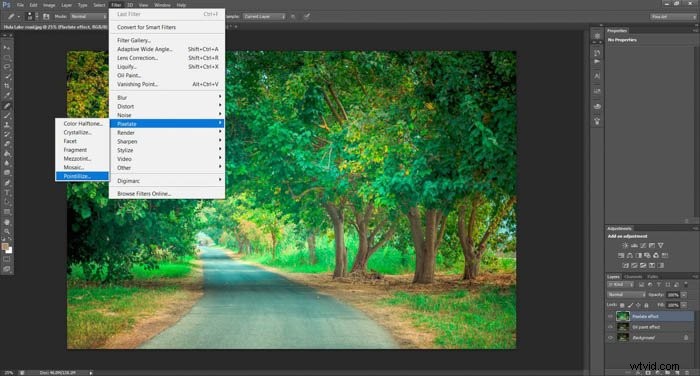Add a Curves adjustment
The height and width of the screenshot is (376, 700).
643,245
